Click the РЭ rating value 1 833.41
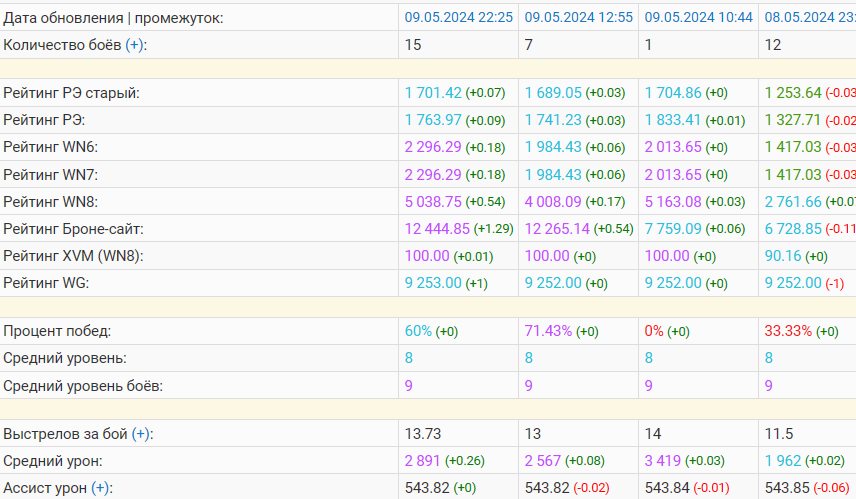The image size is (856, 499). coord(673,120)
